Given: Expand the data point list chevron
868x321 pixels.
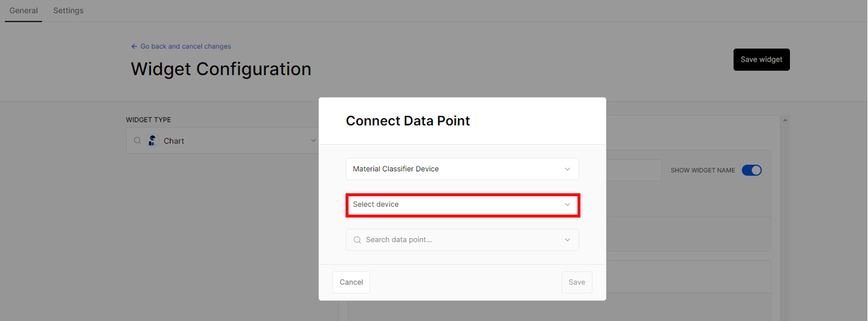Looking at the screenshot, I should [x=567, y=240].
